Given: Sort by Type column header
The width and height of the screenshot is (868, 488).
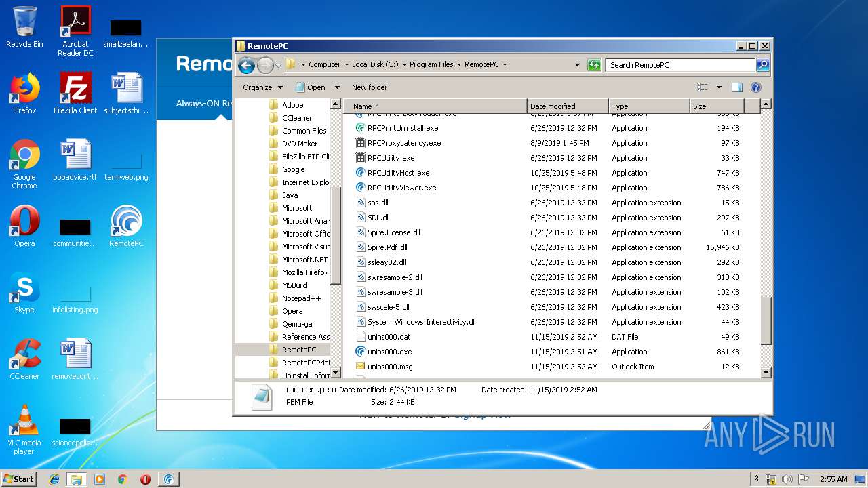Looking at the screenshot, I should 649,106.
